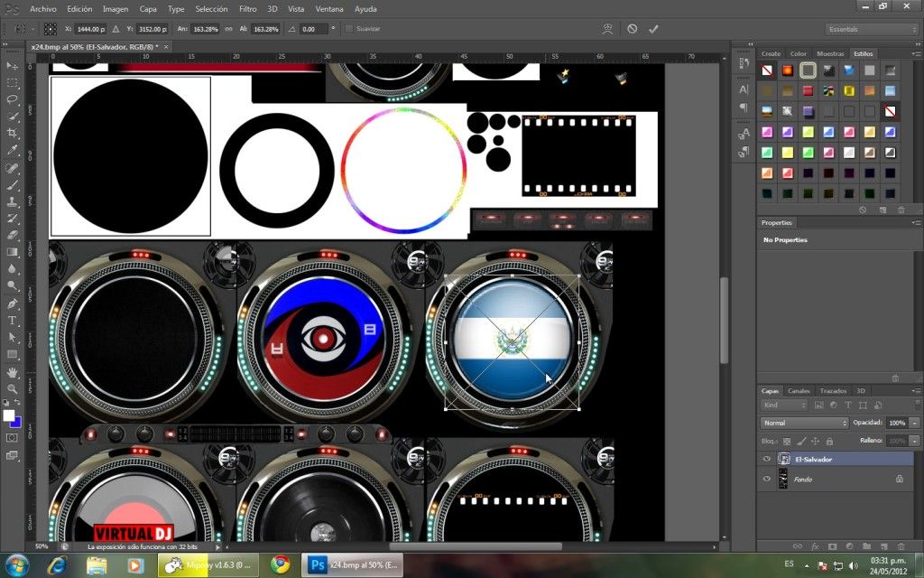Open the Capa menu
The width and height of the screenshot is (924, 578).
pos(148,9)
